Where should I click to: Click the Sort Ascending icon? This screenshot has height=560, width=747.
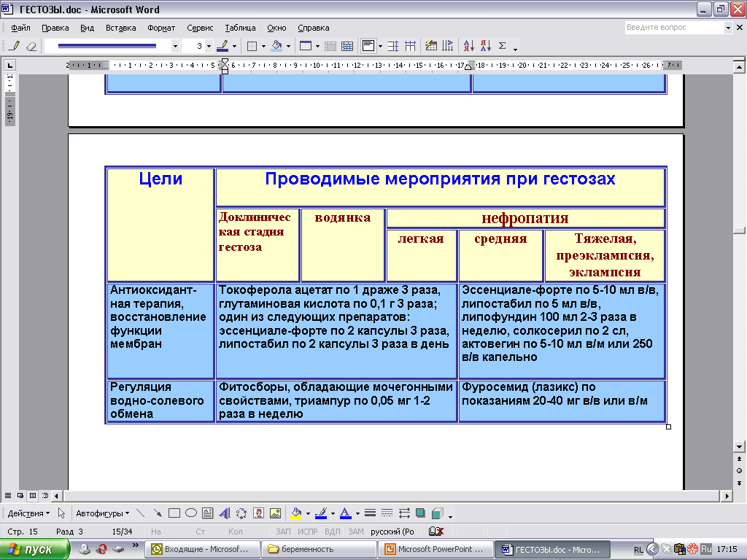(469, 46)
